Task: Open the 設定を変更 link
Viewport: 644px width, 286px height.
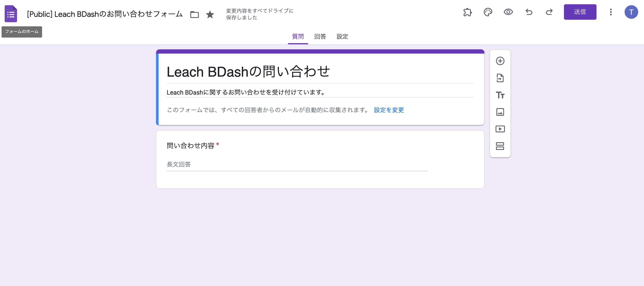Action: pos(389,110)
